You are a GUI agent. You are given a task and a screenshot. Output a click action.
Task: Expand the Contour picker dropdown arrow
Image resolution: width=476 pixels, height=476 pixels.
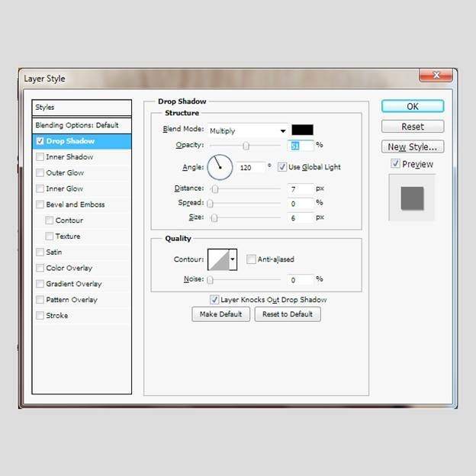pos(233,259)
